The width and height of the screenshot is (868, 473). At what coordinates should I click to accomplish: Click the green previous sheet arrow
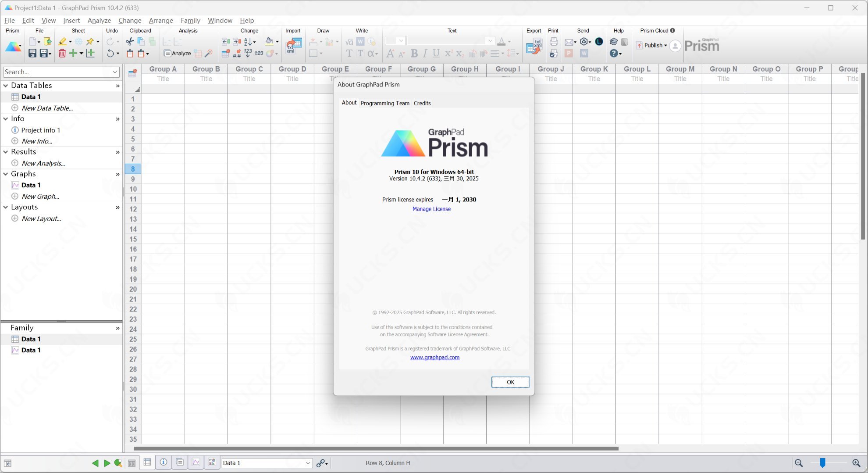(x=95, y=463)
